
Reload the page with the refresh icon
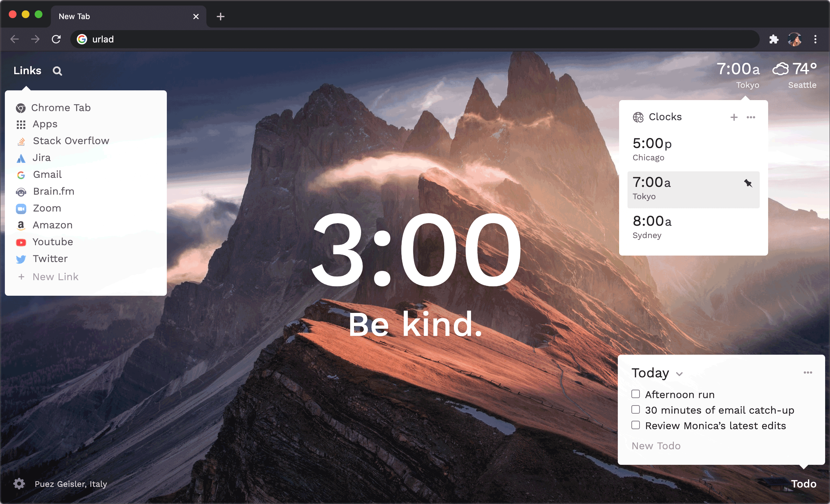pyautogui.click(x=56, y=40)
